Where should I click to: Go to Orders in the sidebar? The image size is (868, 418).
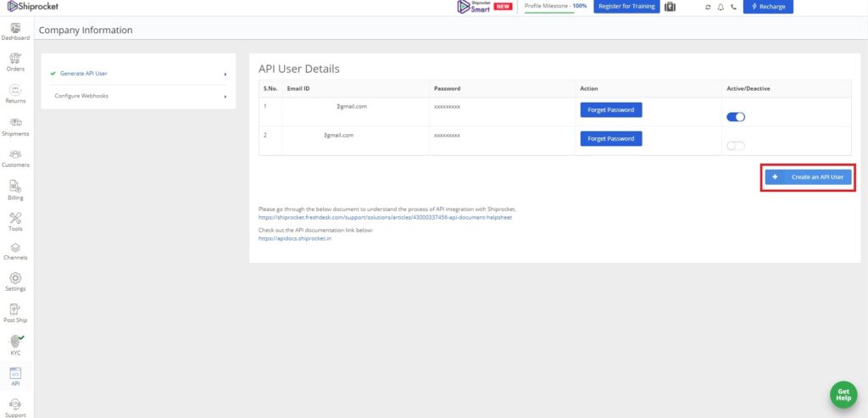pos(15,59)
